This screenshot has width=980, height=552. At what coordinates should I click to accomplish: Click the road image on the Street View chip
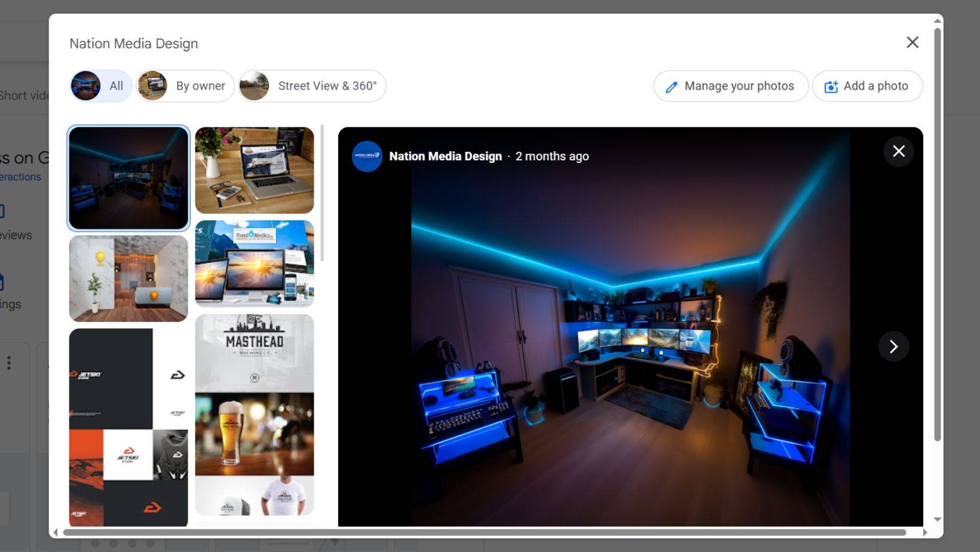253,85
